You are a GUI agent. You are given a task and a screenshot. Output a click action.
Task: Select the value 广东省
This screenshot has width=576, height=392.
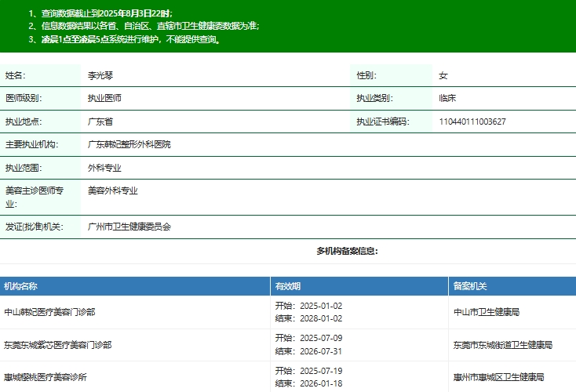pos(100,122)
